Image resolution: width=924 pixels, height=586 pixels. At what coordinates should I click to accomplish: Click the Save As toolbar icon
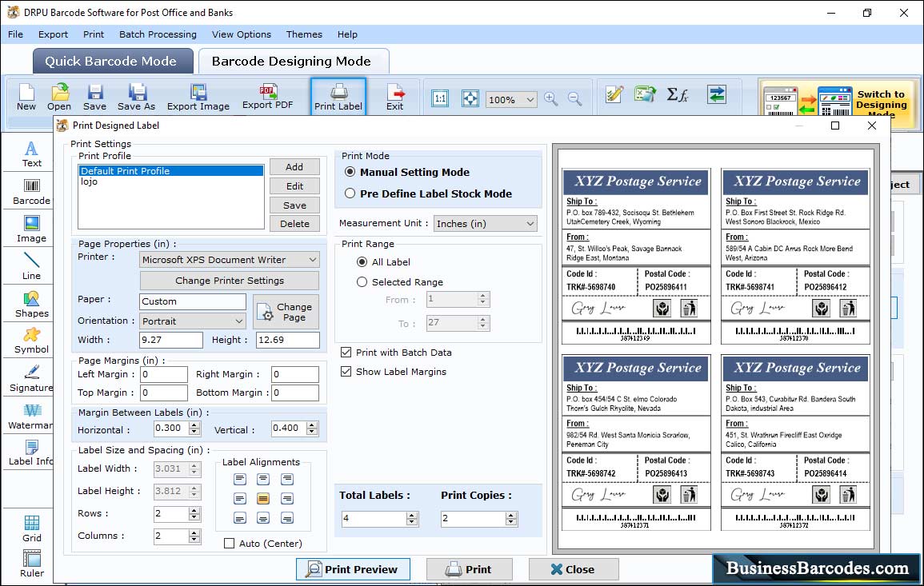136,98
